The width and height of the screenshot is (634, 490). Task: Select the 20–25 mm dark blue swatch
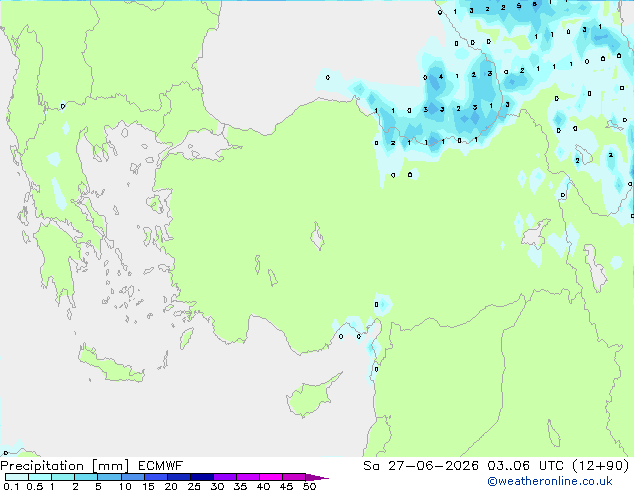tap(178, 477)
